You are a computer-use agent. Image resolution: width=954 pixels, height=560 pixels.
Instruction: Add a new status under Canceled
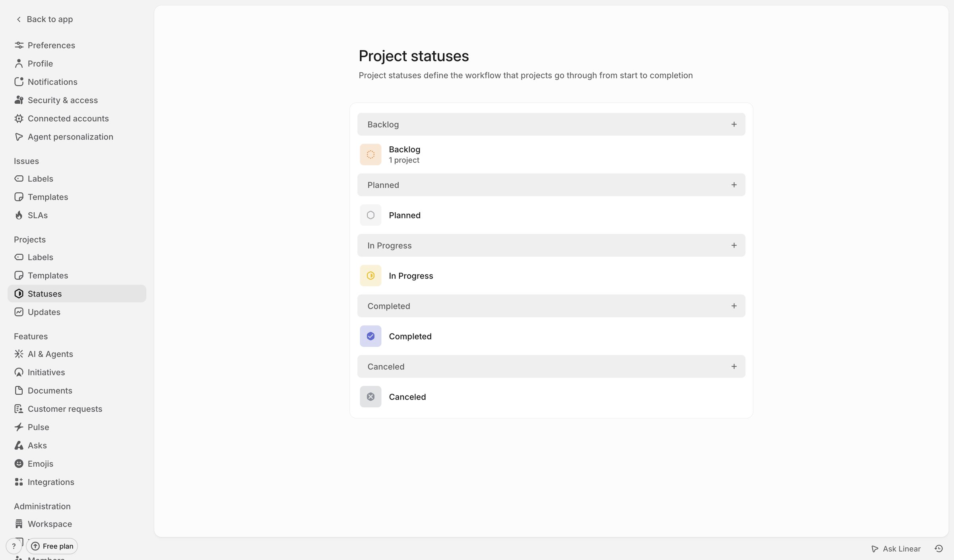point(734,366)
